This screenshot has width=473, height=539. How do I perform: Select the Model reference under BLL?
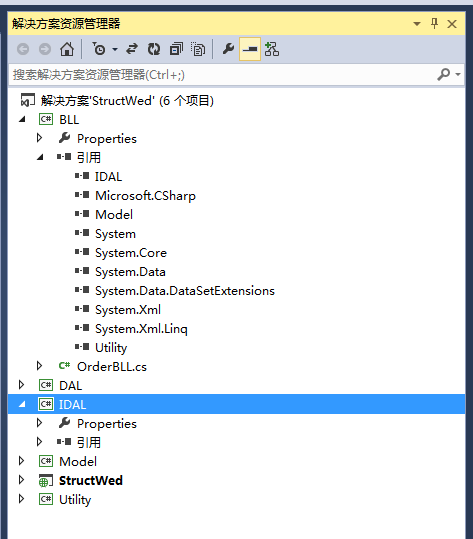pos(114,214)
